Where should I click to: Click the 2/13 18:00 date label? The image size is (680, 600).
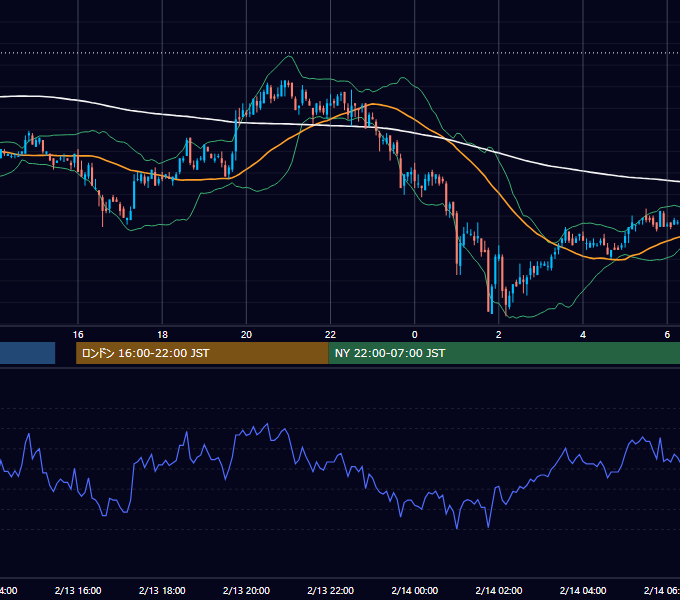coord(162,590)
